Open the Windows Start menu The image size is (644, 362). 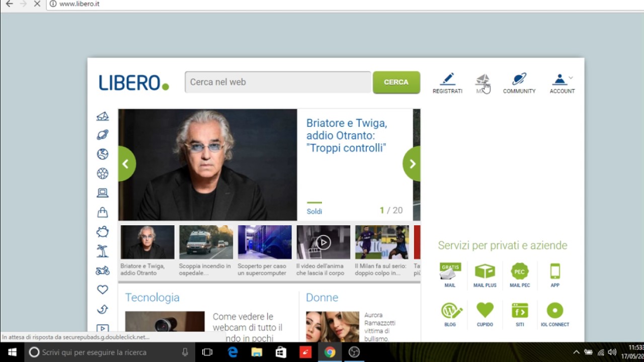12,352
